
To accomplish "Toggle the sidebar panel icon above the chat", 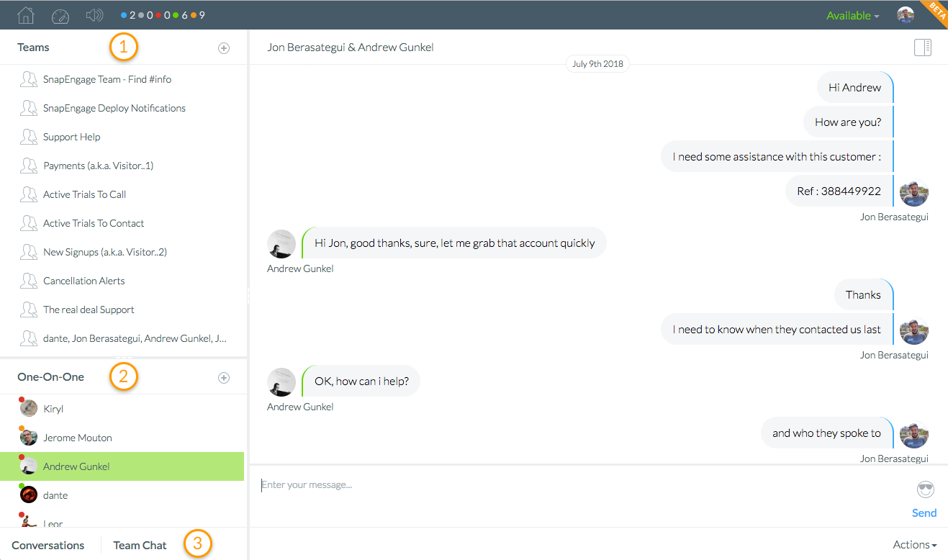I will click(922, 47).
